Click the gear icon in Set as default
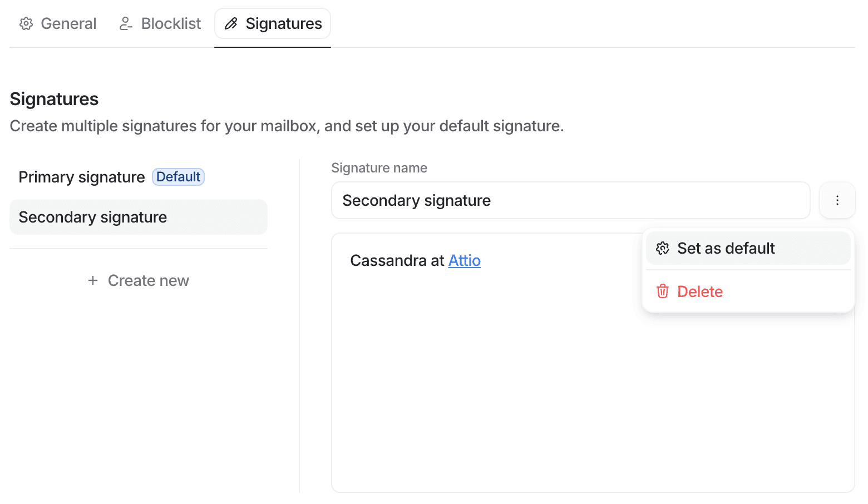 point(663,248)
